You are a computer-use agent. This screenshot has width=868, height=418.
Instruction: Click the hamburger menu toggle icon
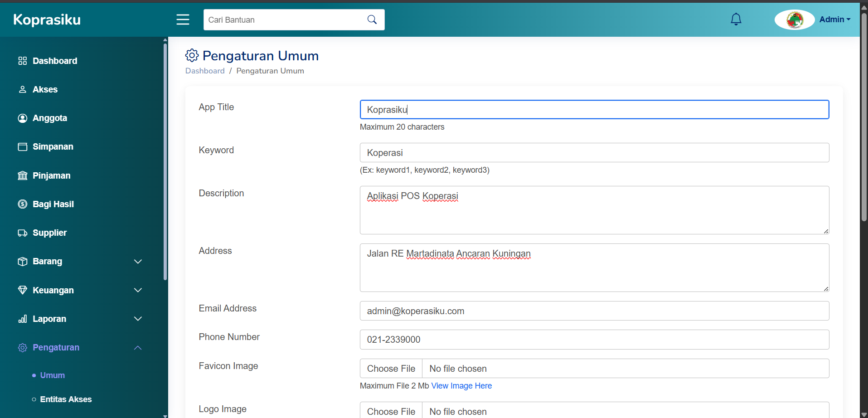click(x=183, y=19)
